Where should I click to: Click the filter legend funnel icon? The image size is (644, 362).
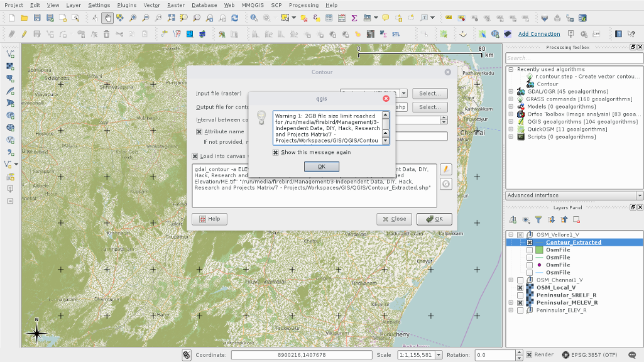[538, 220]
